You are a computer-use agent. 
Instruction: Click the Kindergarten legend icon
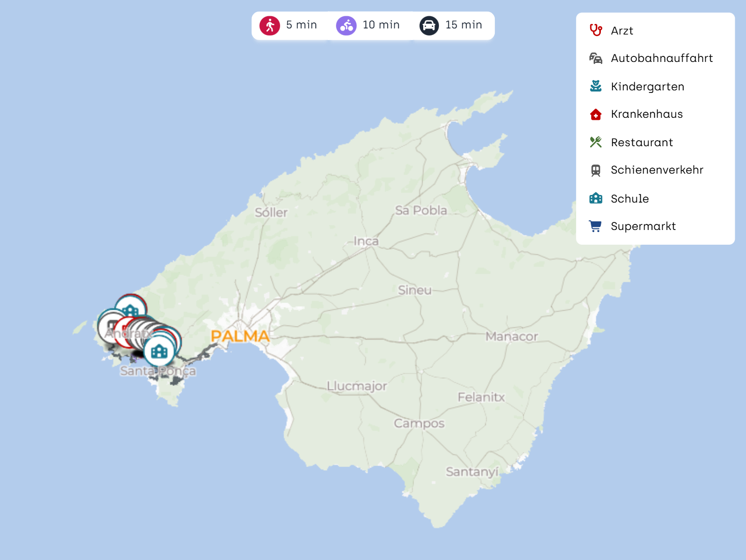click(x=596, y=86)
